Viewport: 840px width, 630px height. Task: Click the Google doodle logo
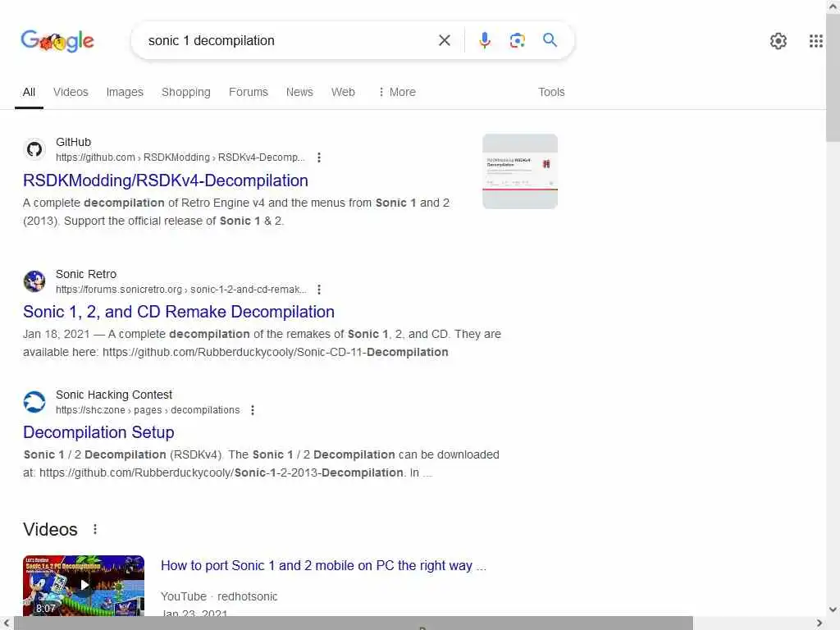(57, 41)
